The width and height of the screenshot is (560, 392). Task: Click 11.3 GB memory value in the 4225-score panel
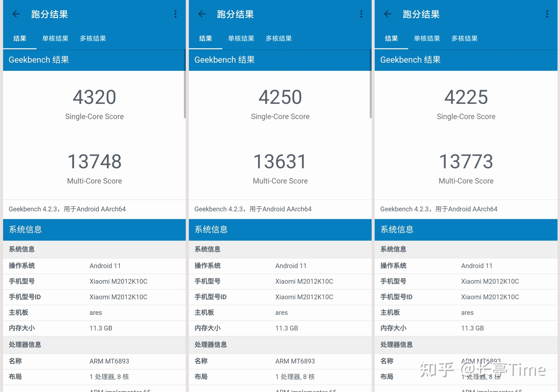tap(472, 328)
